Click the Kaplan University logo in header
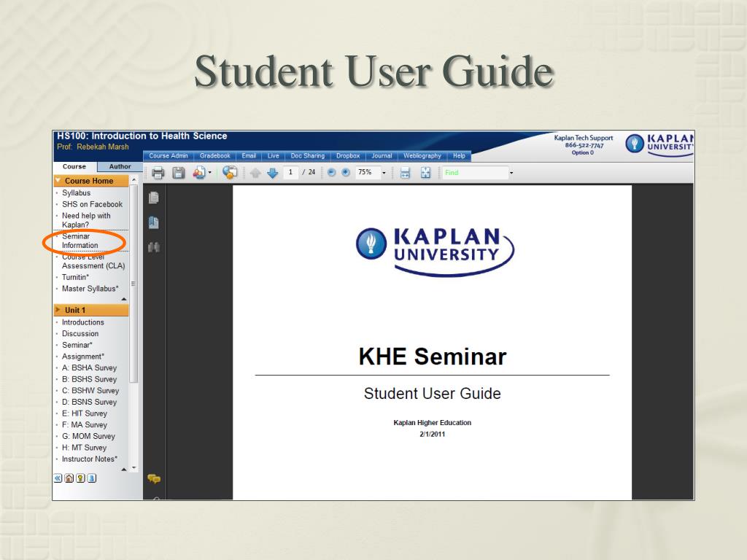747x560 pixels. coord(659,145)
